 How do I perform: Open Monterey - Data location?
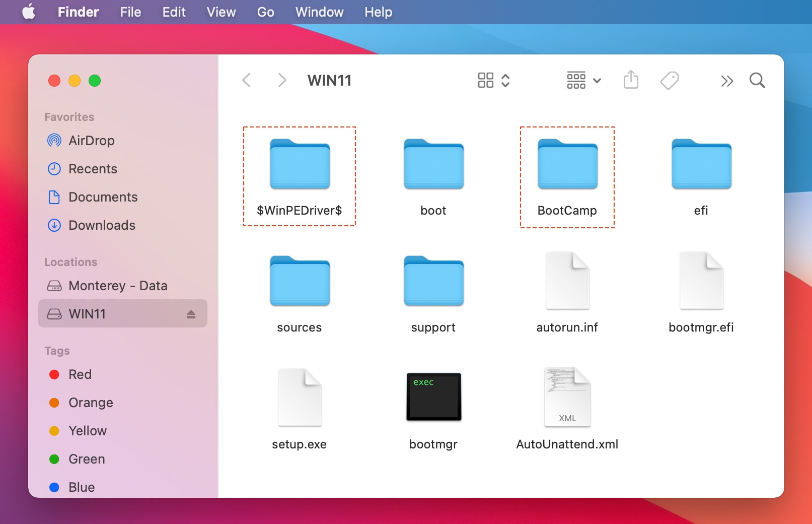[x=118, y=286]
